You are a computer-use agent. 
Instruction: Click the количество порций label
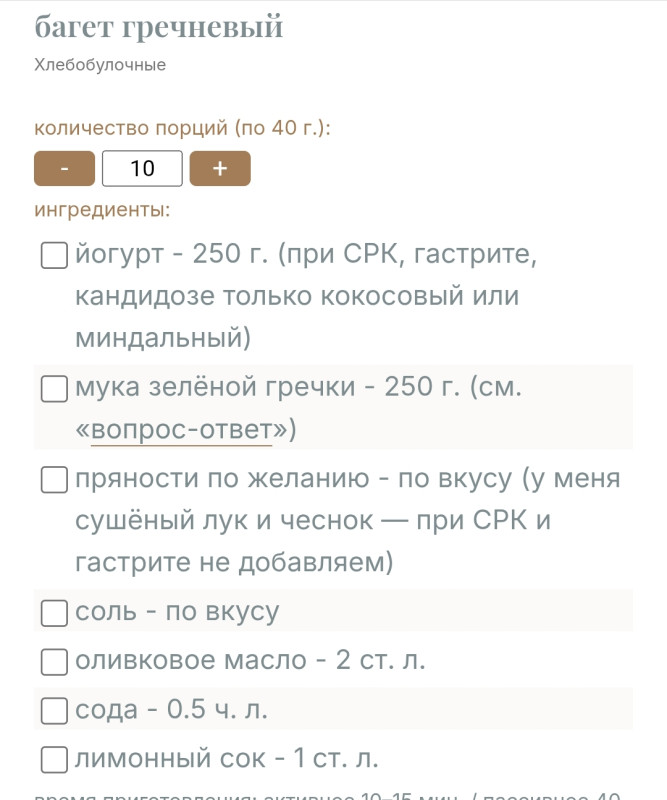tap(183, 129)
